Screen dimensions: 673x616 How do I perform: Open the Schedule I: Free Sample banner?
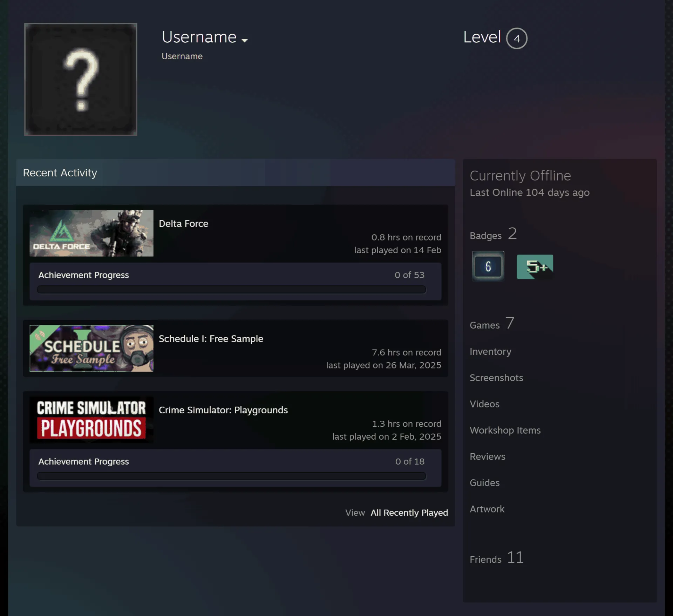click(x=91, y=348)
